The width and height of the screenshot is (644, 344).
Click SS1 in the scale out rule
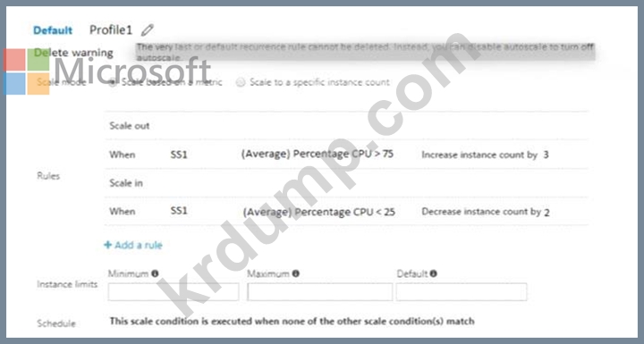179,155
